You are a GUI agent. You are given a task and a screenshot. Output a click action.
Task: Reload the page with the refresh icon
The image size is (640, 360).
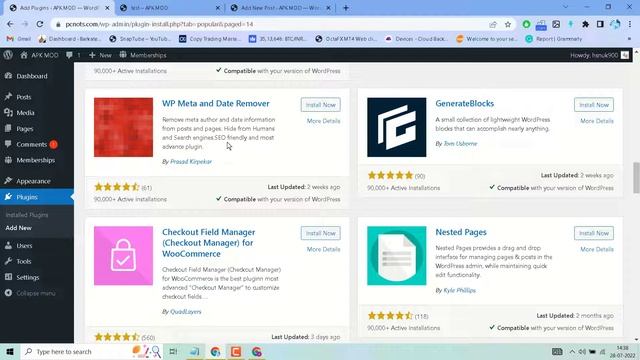[x=40, y=24]
